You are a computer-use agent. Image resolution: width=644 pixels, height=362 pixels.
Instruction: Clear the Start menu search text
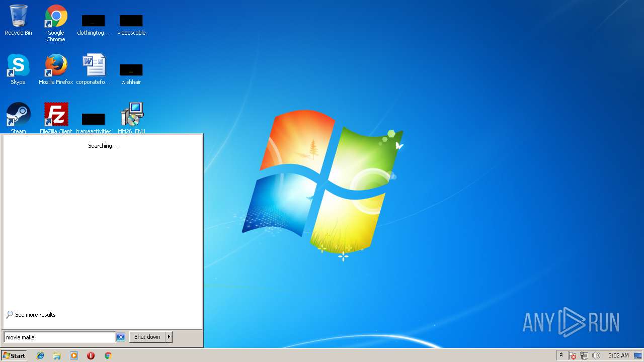click(x=121, y=337)
